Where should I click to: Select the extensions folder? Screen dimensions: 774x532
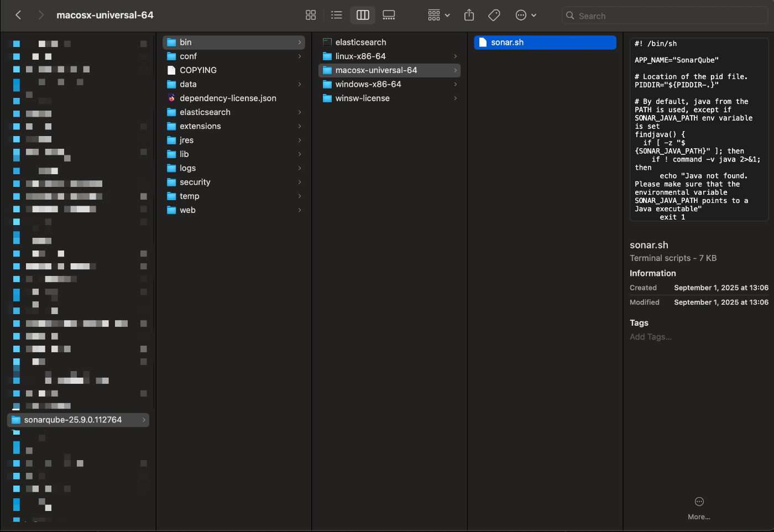click(234, 126)
